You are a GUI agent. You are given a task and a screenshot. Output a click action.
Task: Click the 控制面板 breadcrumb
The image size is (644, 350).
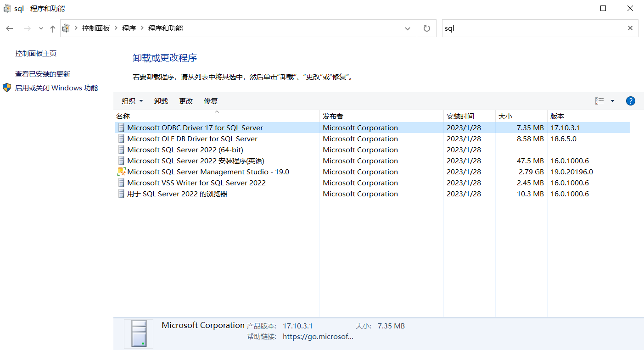coord(96,28)
